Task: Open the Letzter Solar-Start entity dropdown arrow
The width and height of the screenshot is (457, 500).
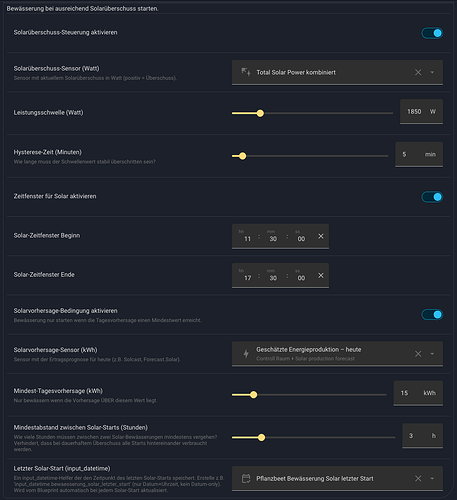Action: tap(432, 479)
